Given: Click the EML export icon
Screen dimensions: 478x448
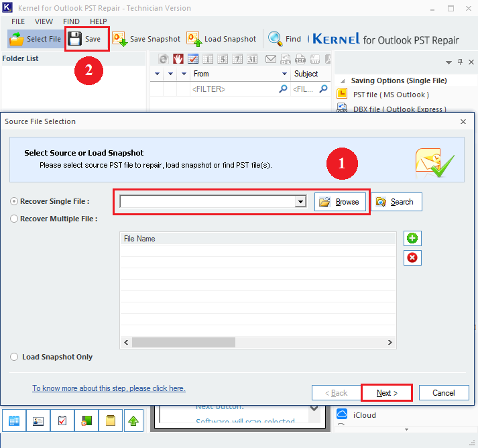Looking at the screenshot, I should coord(286,59).
